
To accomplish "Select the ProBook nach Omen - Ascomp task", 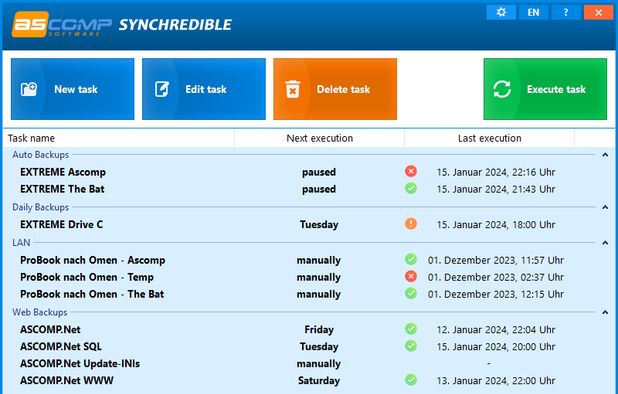I will click(x=93, y=260).
